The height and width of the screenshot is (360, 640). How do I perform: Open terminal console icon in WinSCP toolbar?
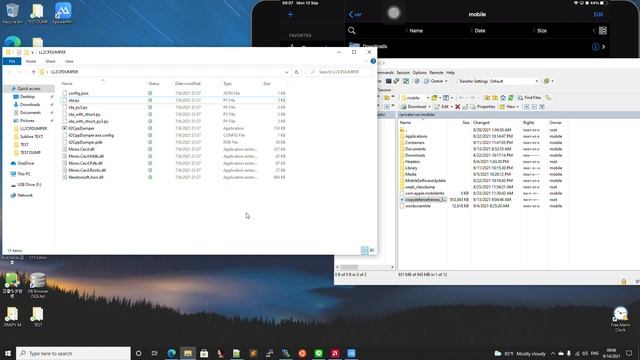[389, 81]
